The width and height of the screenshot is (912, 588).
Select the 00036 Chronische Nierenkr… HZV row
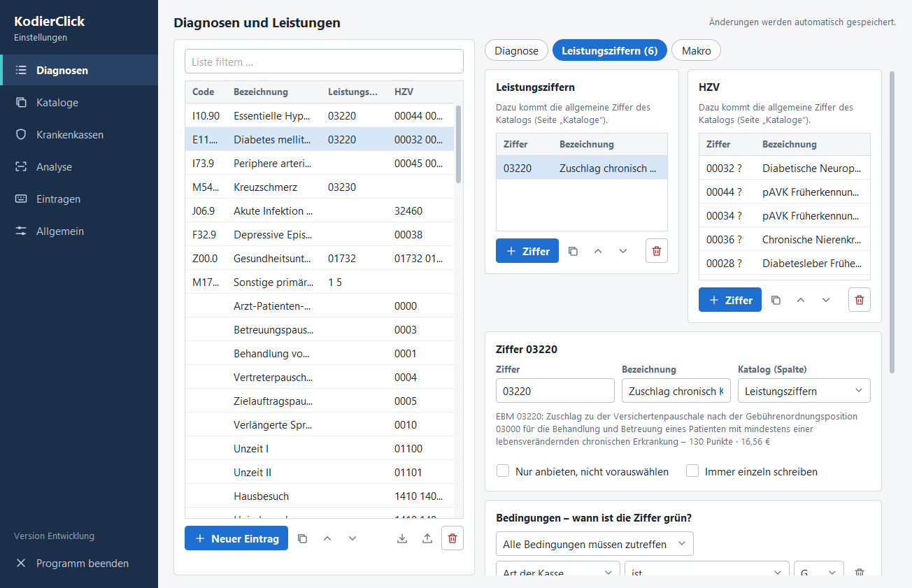pyautogui.click(x=785, y=239)
